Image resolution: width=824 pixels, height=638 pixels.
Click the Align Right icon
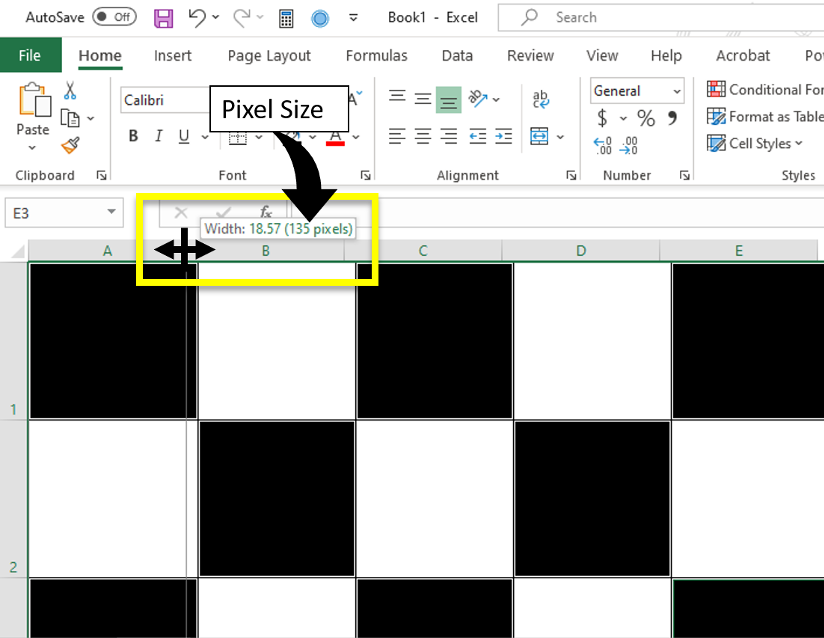click(x=448, y=137)
